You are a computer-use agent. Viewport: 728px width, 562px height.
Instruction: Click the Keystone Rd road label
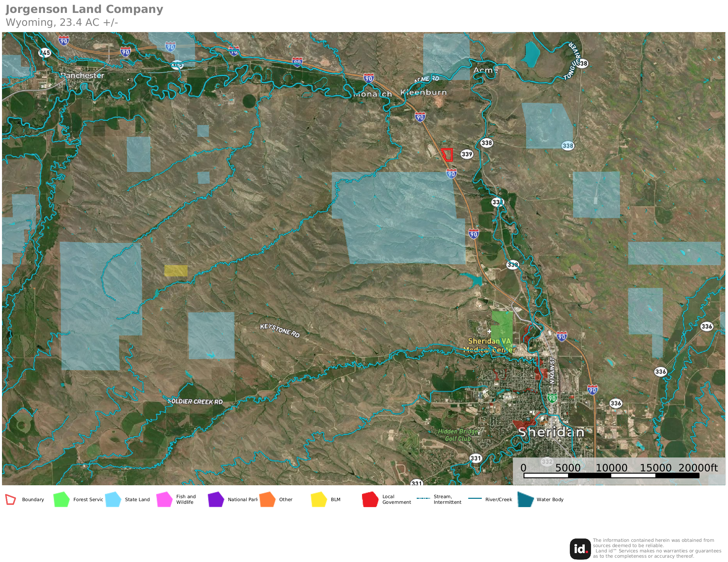pyautogui.click(x=280, y=330)
